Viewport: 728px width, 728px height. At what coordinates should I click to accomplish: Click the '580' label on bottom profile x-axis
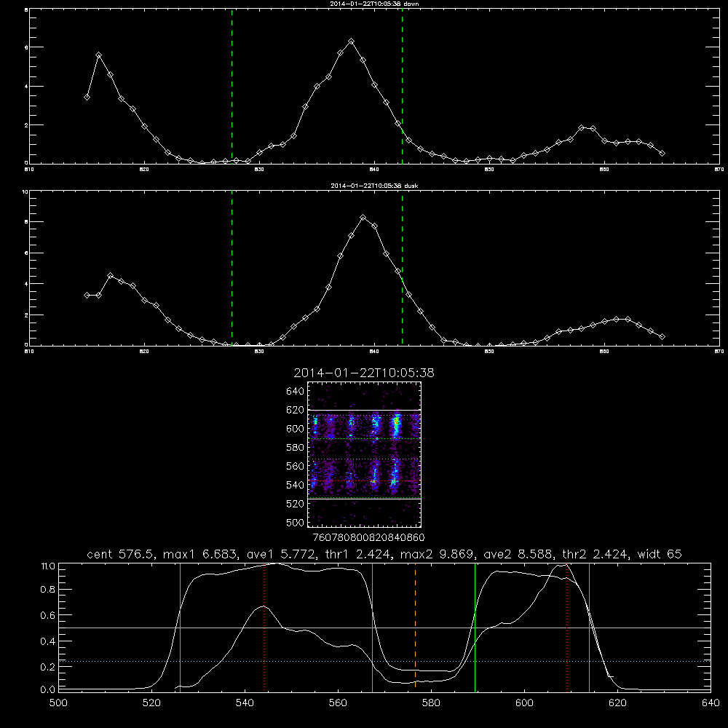point(431,703)
